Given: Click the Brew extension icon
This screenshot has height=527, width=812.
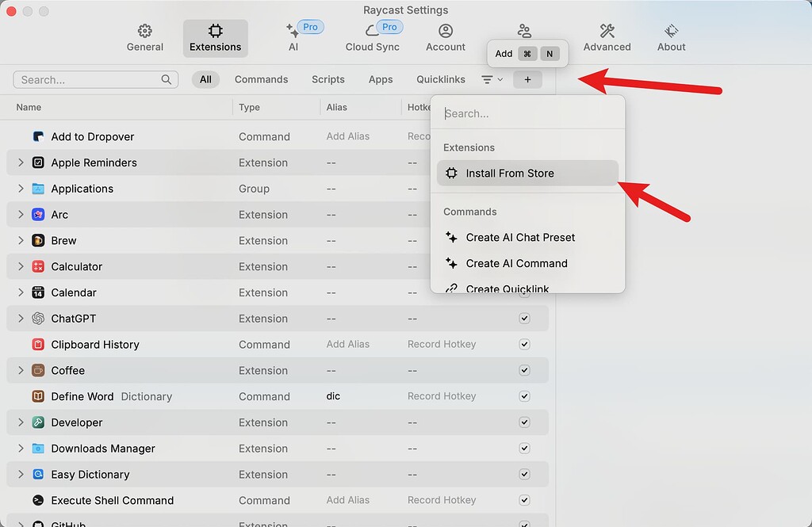Looking at the screenshot, I should [x=38, y=240].
